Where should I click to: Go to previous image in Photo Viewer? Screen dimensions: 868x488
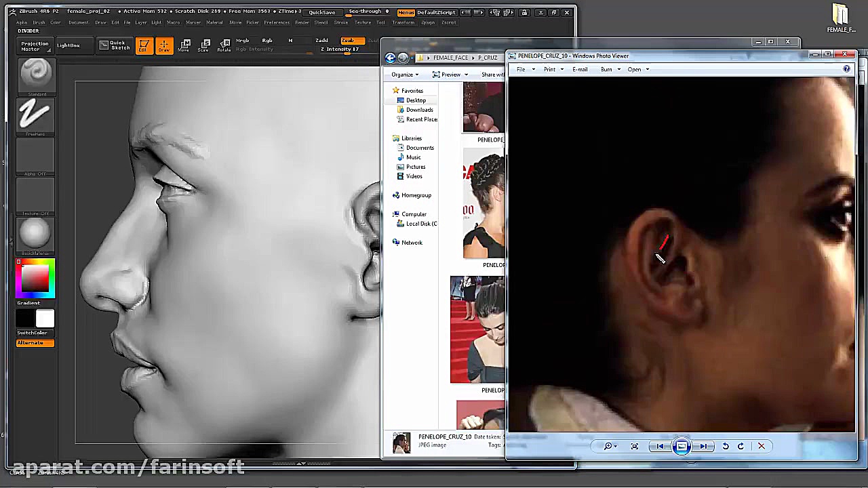[x=660, y=446]
